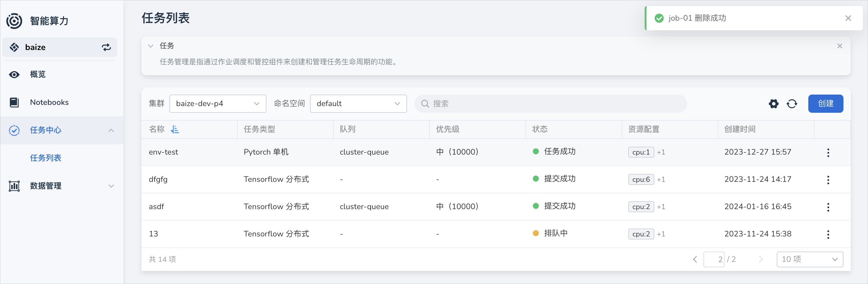Click the green success icon in notification
The height and width of the screenshot is (284, 868).
659,18
